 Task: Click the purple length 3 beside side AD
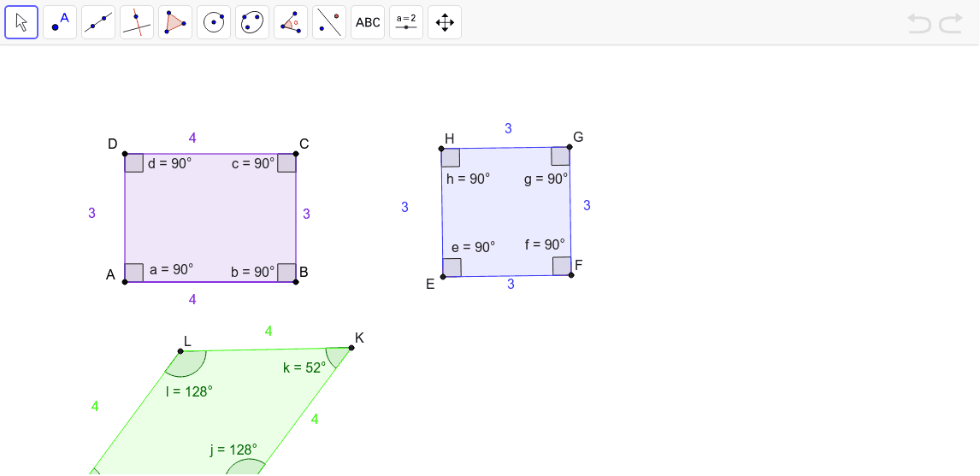[x=92, y=213]
